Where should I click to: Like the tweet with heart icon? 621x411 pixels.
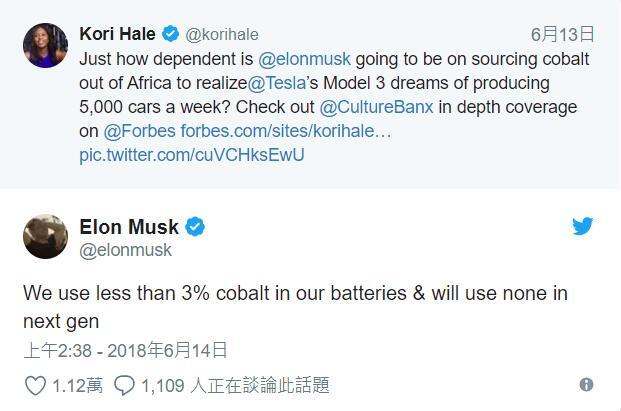(x=35, y=385)
